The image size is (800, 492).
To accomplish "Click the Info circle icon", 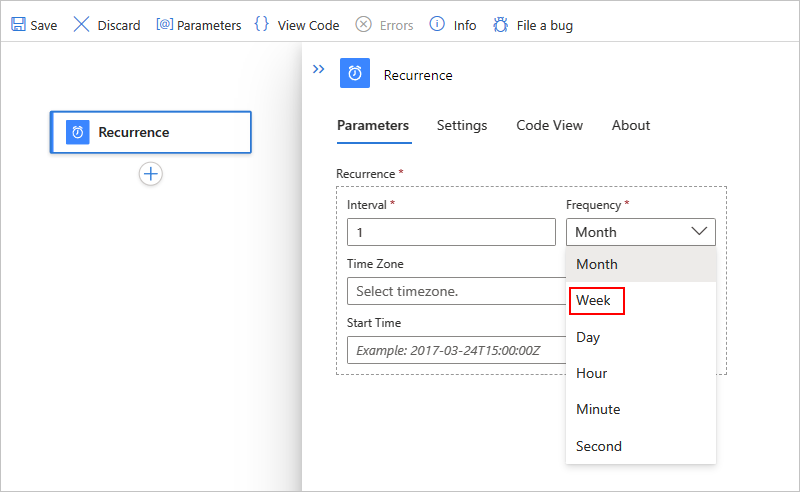I will [x=437, y=25].
